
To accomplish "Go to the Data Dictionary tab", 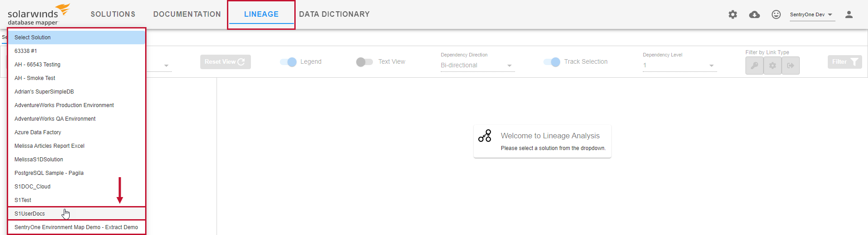I will (x=335, y=14).
